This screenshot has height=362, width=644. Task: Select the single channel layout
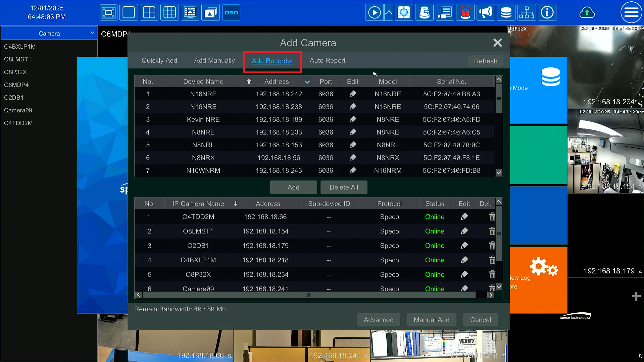coord(129,12)
